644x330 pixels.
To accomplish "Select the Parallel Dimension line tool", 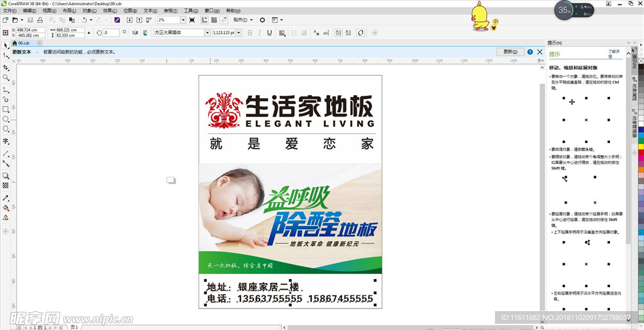I will (5, 153).
